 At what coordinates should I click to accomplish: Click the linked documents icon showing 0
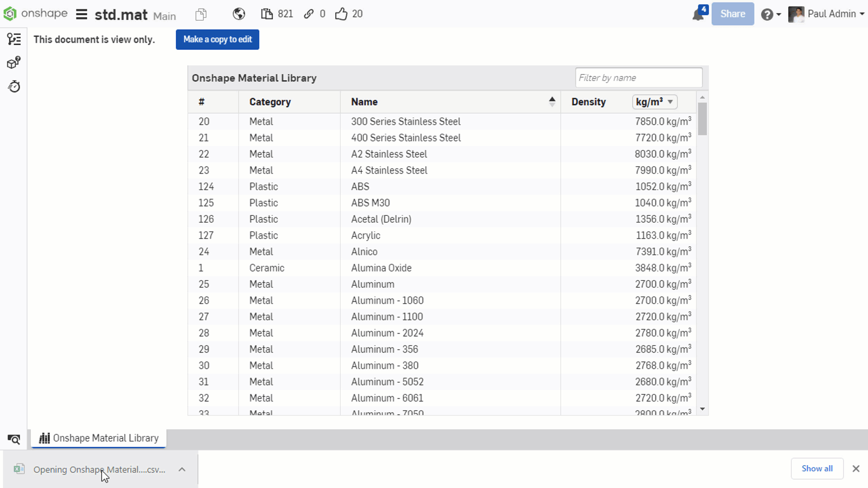click(x=309, y=14)
